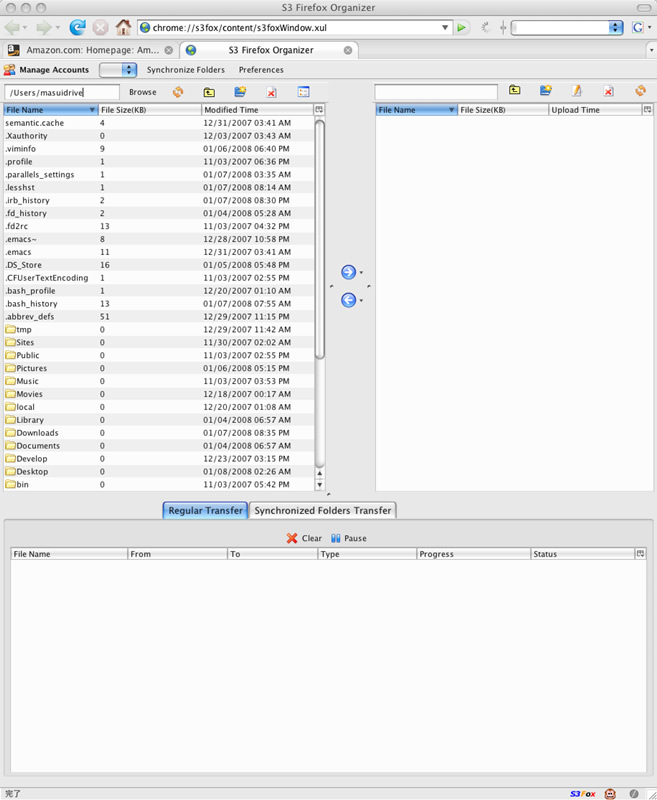This screenshot has height=800, width=657.
Task: Select the .DS_Store file row
Action: click(x=159, y=265)
